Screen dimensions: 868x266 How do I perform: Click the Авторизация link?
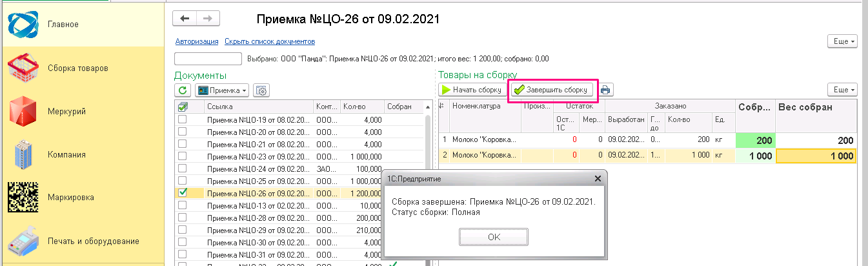click(196, 41)
